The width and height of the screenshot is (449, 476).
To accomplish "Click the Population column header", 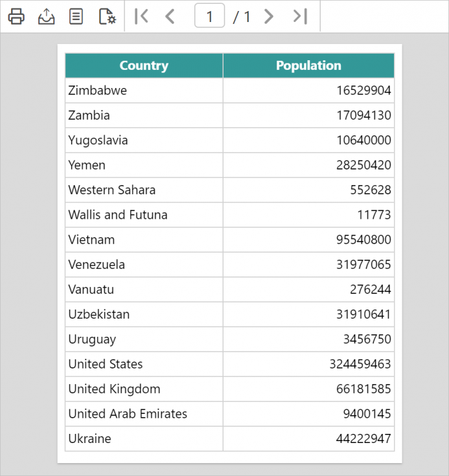I will point(308,65).
